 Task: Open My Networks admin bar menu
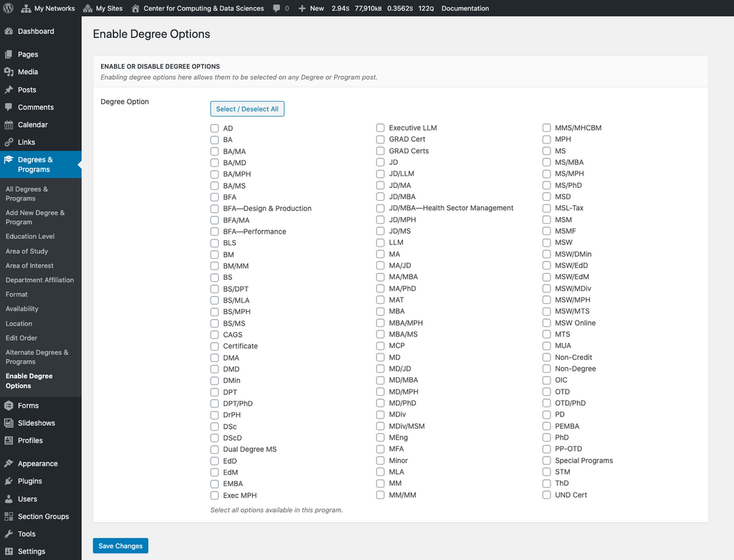click(x=48, y=8)
